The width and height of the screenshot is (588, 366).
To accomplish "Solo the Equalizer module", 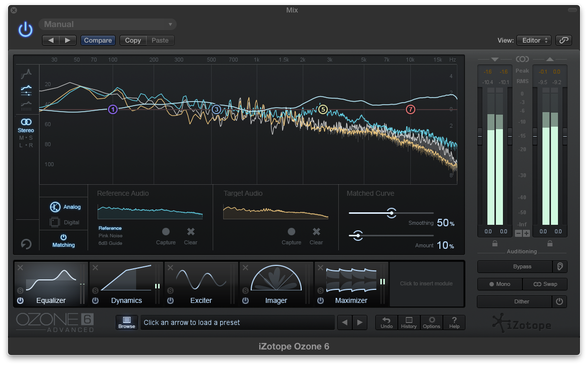I will click(x=20, y=290).
